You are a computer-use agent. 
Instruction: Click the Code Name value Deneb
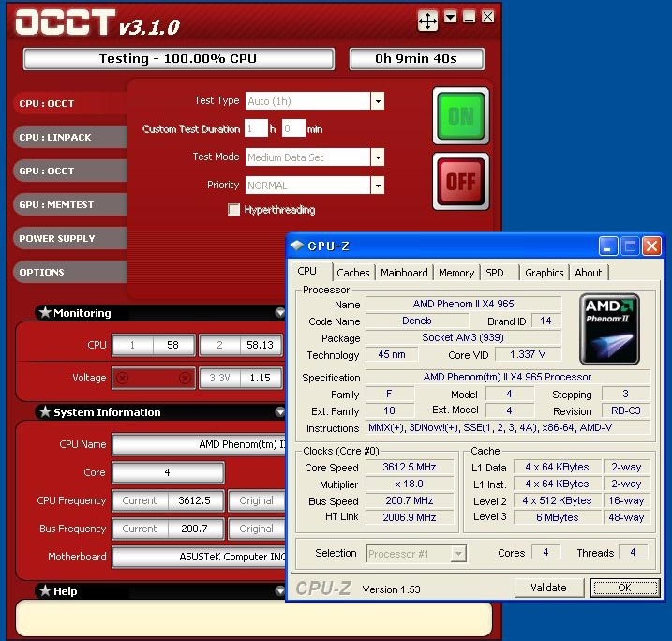417,320
